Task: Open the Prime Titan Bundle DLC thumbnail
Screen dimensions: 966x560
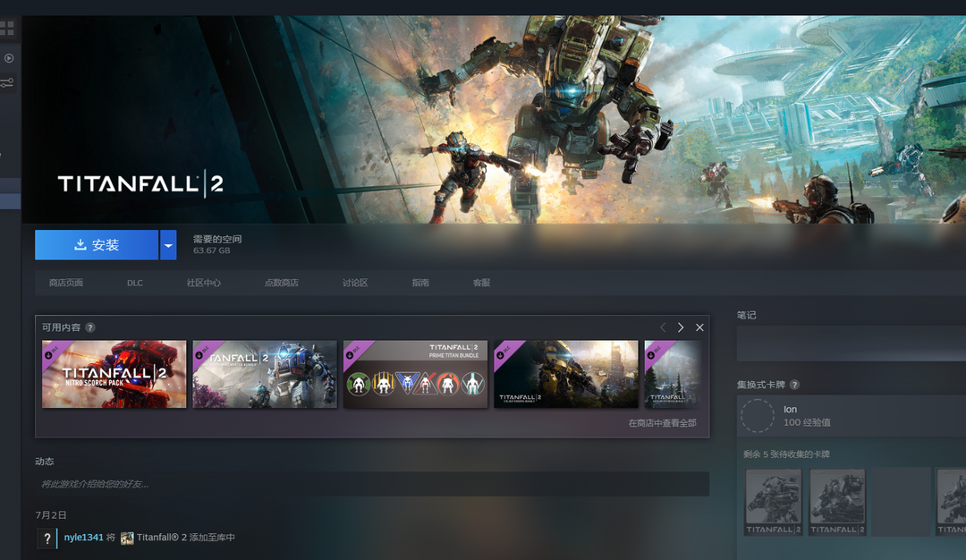Action: tap(415, 374)
